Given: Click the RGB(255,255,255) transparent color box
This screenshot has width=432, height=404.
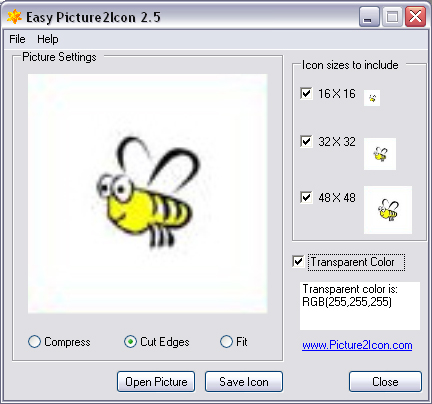Looking at the screenshot, I should 360,306.
